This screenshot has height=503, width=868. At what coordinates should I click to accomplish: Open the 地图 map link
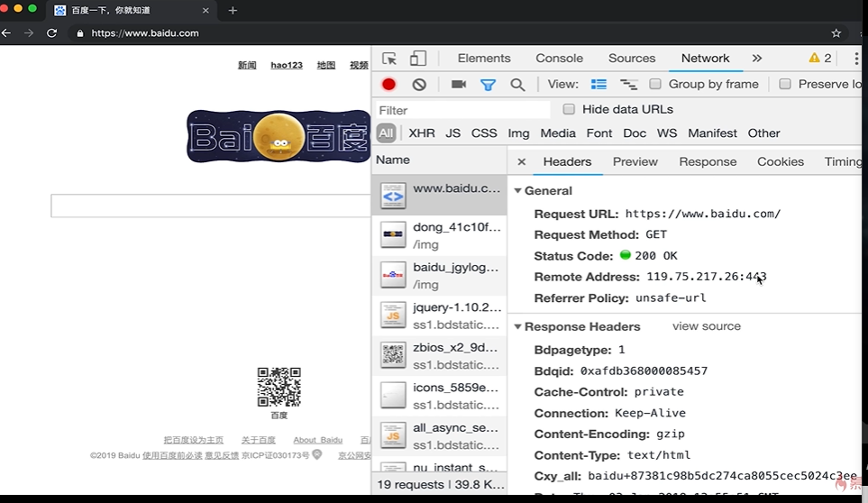[x=326, y=65]
